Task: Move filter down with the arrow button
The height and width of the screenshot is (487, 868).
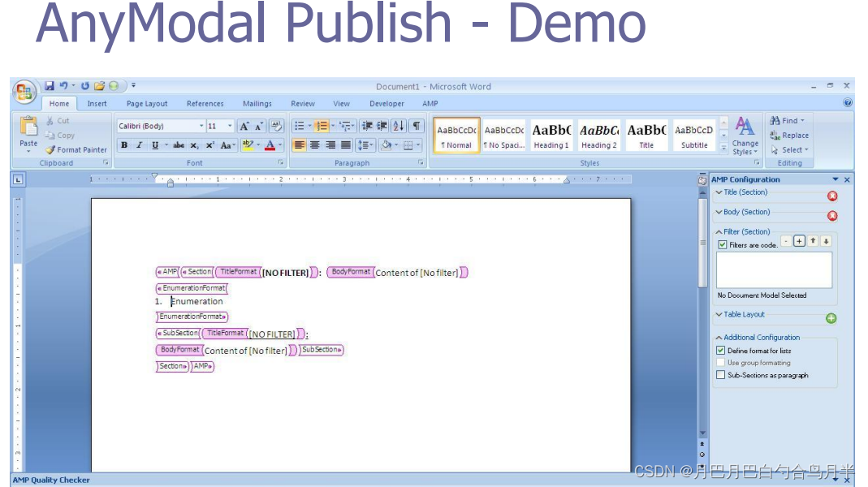Action: [826, 241]
